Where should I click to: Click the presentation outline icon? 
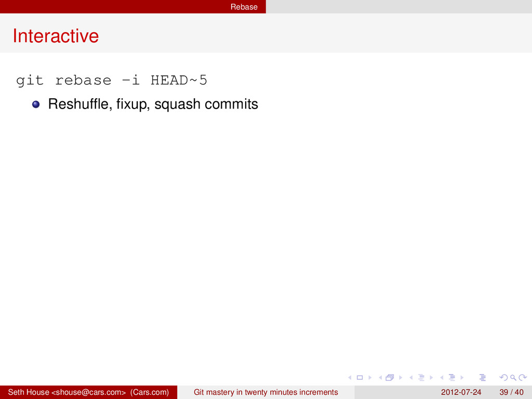tap(483, 378)
